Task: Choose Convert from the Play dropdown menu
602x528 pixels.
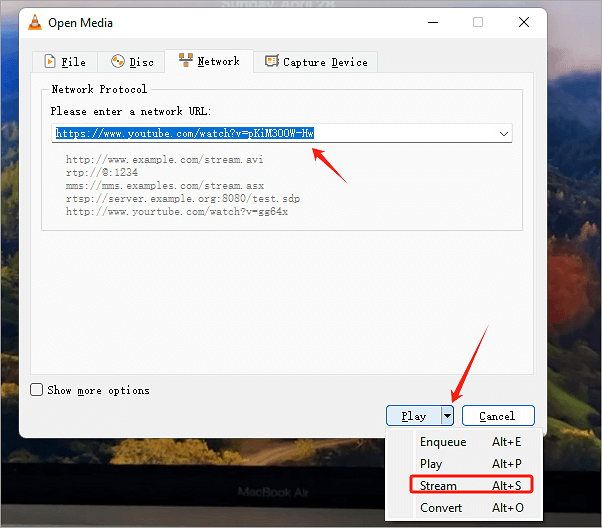Action: coord(441,508)
